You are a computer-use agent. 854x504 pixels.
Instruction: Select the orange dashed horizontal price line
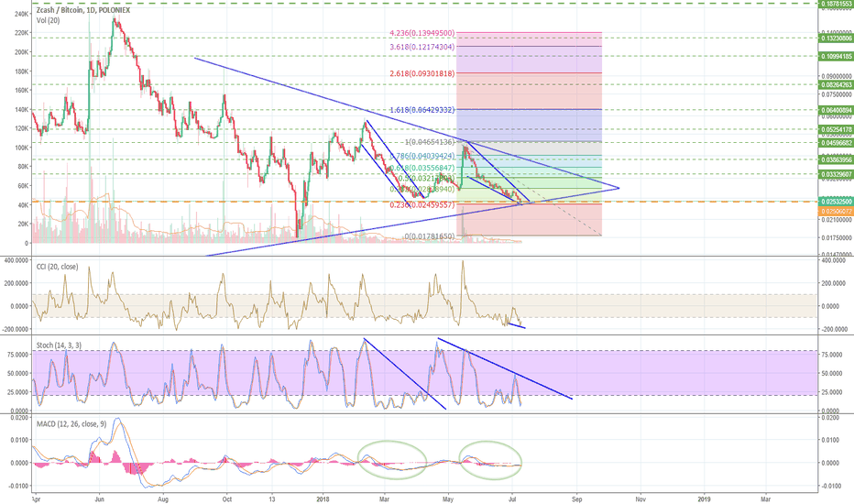pyautogui.click(x=425, y=202)
